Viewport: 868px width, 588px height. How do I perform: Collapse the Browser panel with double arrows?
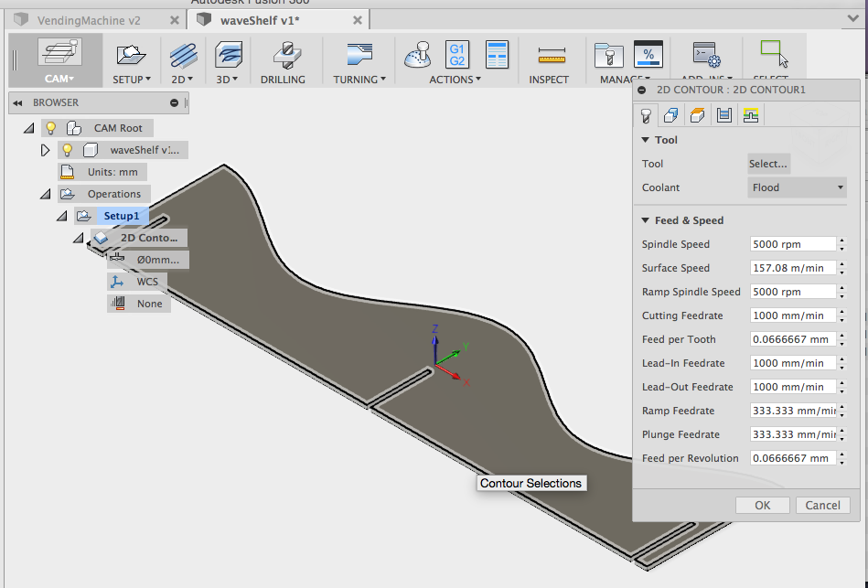pyautogui.click(x=17, y=103)
